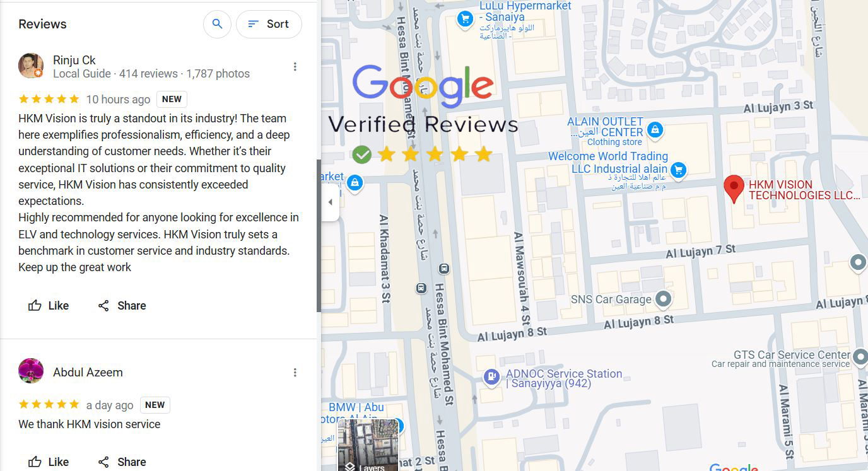Image resolution: width=868 pixels, height=471 pixels.
Task: Click the LuLu Hypermarket shopping cart marker
Action: coord(466,19)
